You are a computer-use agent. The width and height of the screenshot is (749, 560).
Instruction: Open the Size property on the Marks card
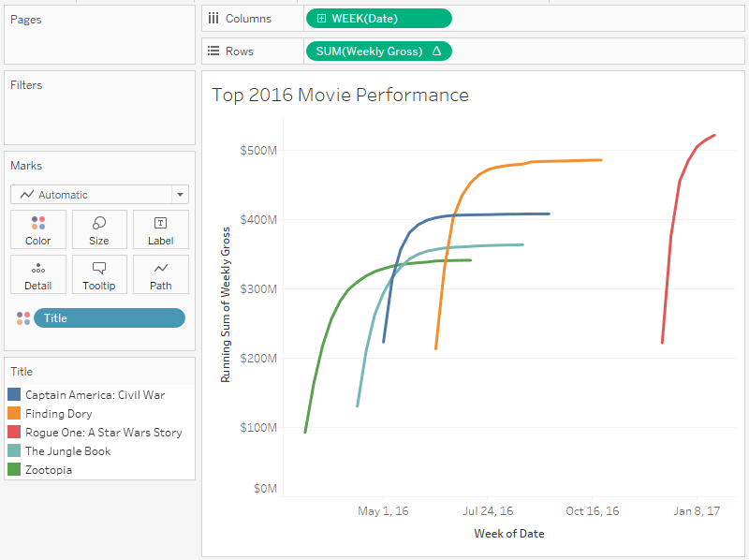(x=99, y=228)
